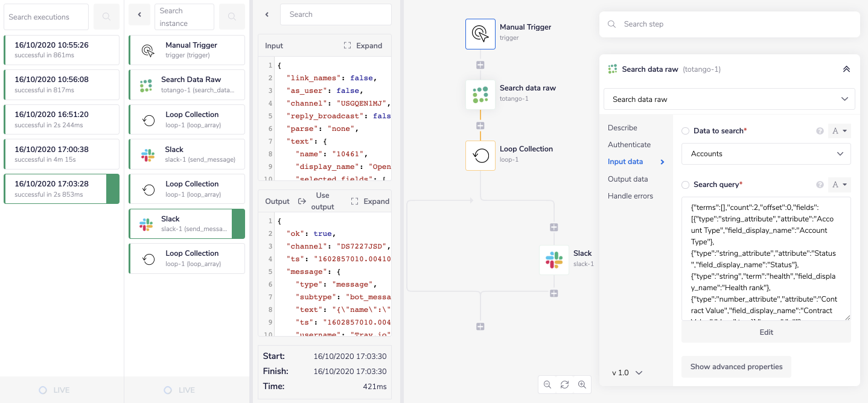Collapse the Search data raw step panel
Screen dimensions: 868x403
(x=846, y=69)
